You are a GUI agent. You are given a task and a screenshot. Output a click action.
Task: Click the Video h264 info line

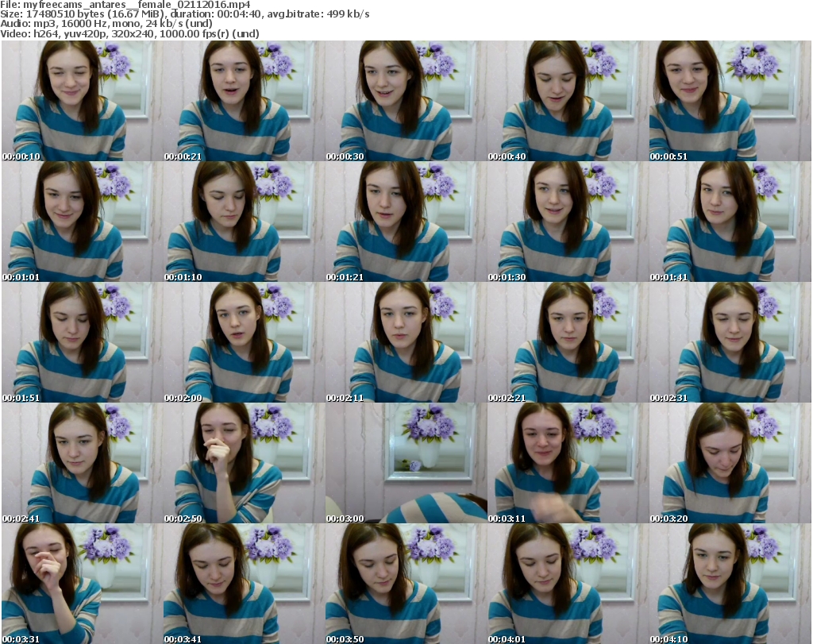click(130, 33)
